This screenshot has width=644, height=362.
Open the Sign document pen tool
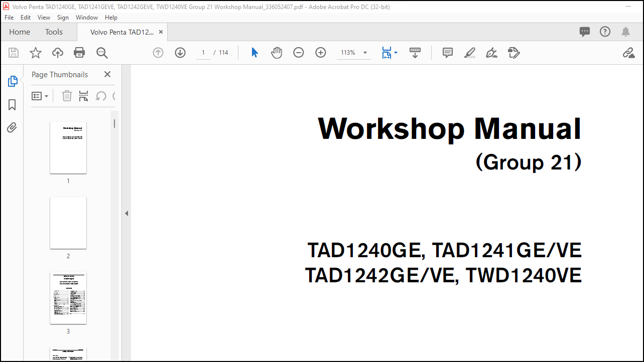click(x=492, y=53)
